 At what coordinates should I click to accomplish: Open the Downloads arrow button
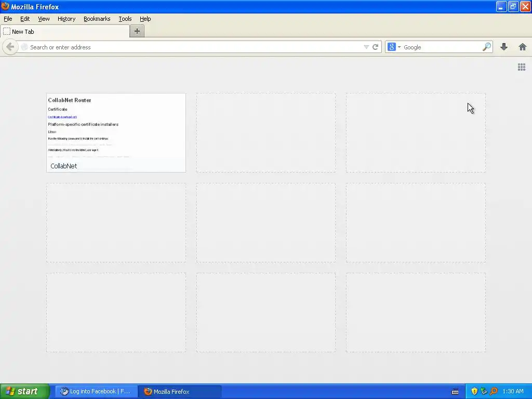click(x=504, y=47)
